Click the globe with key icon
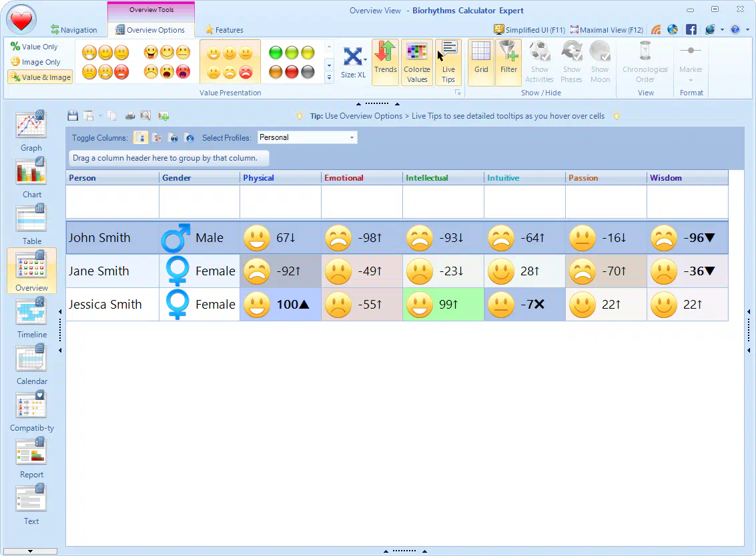Screen dimensions: 756x556 (x=673, y=29)
